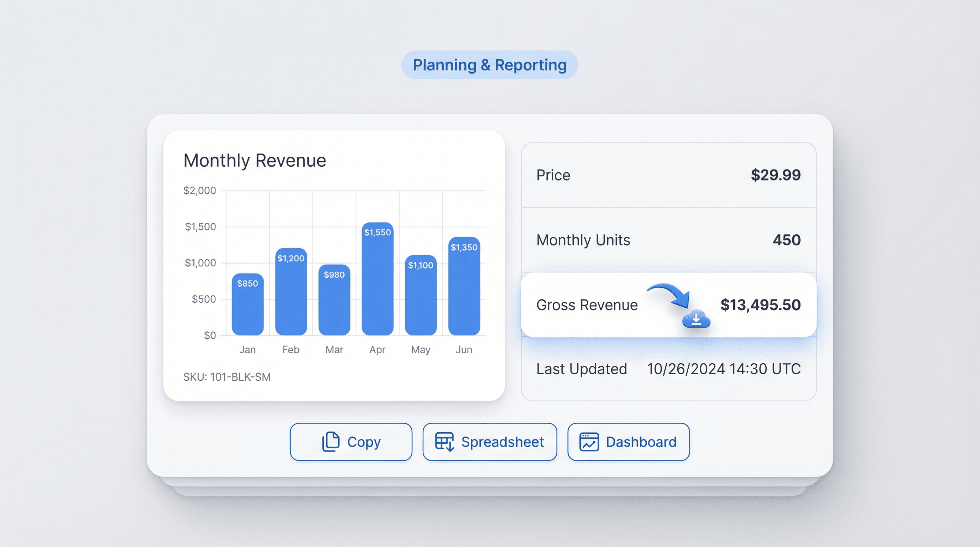Click the SKU: 101-BLK-SM label
The width and height of the screenshot is (980, 547).
[227, 377]
